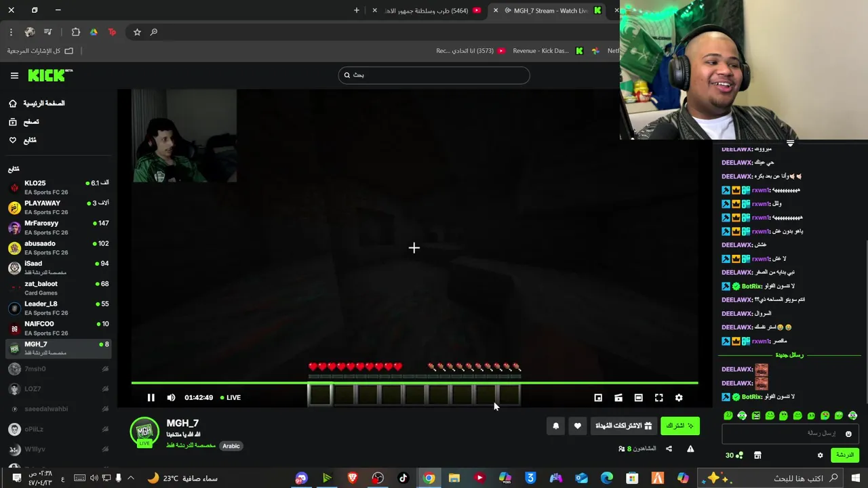Collapse chat with top arrow icon
Image resolution: width=868 pixels, height=488 pixels.
[790, 143]
